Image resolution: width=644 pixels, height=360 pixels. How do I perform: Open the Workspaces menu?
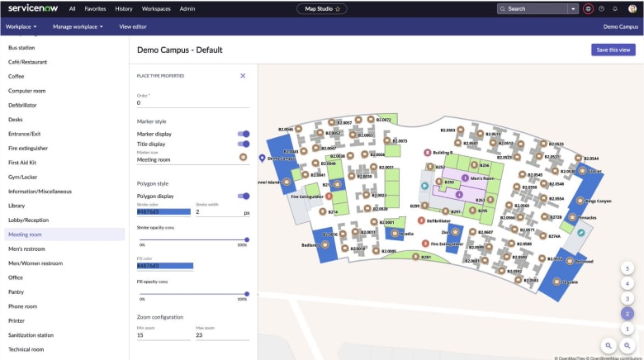(156, 8)
